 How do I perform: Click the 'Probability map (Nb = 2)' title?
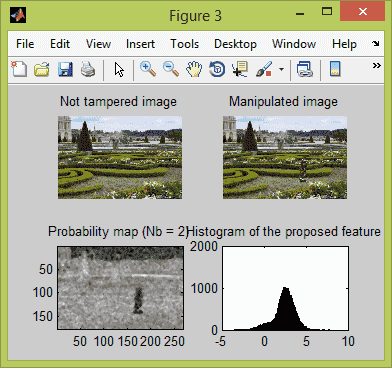[118, 231]
